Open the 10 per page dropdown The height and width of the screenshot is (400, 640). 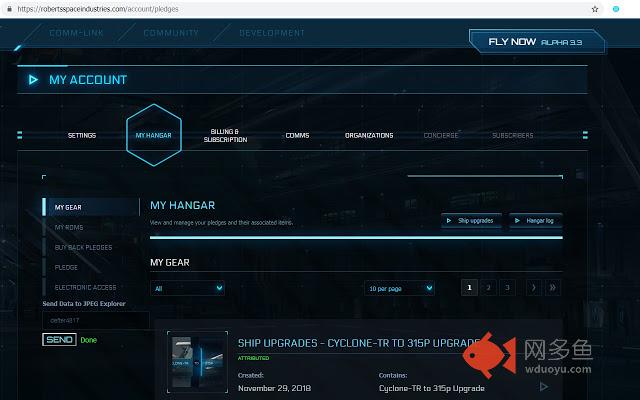(x=399, y=289)
